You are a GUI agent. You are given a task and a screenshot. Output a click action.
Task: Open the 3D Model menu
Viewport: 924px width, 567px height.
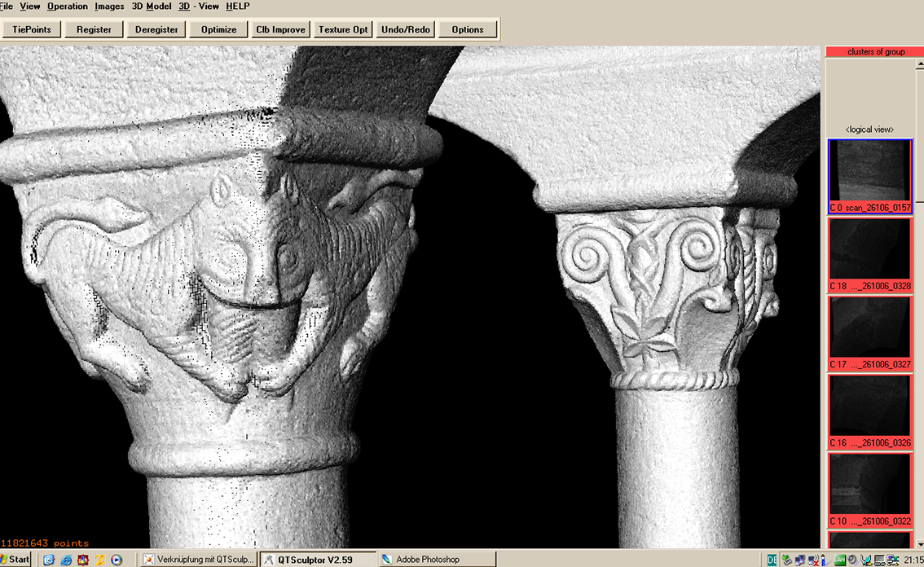pyautogui.click(x=152, y=7)
